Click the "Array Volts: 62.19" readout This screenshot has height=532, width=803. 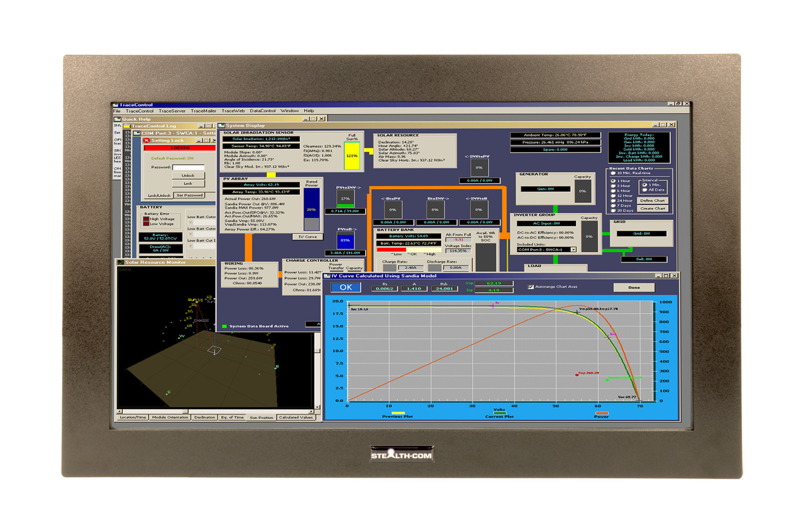coord(261,185)
